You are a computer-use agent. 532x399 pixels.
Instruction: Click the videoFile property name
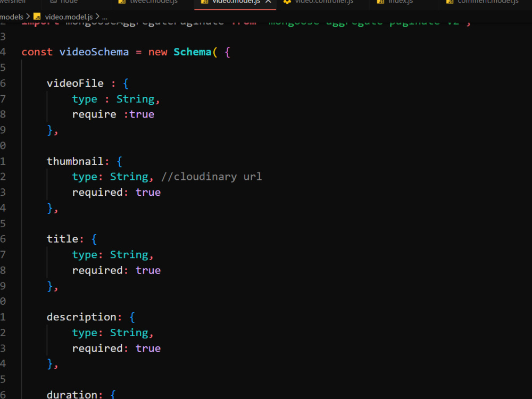pos(75,84)
